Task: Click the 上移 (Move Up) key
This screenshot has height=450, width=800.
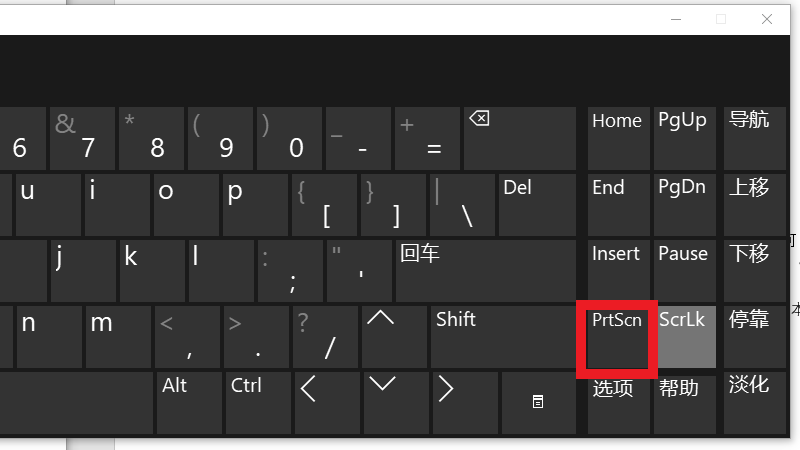Action: coord(752,204)
